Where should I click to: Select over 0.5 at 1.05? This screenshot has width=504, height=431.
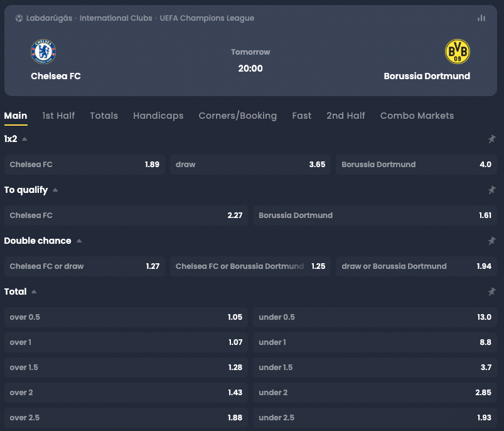coord(126,317)
